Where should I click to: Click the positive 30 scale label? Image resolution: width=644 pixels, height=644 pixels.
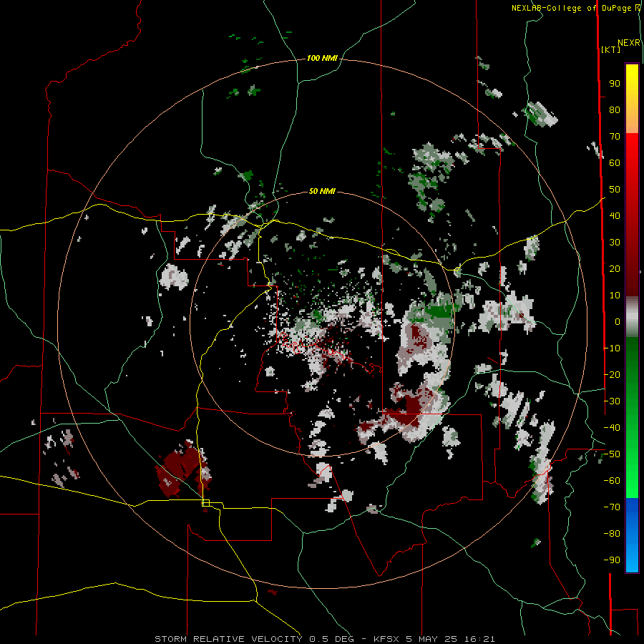[615, 243]
